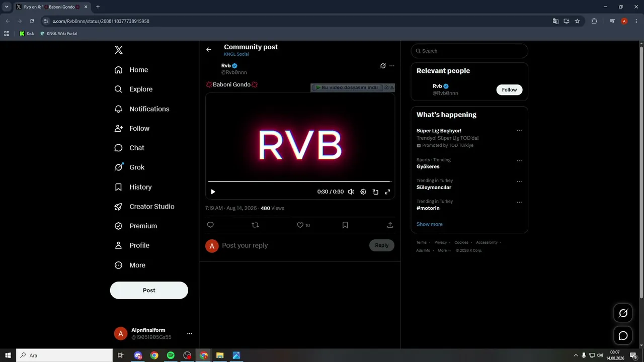This screenshot has width=644, height=362.
Task: Click the Translate page icon in address bar
Action: (x=555, y=21)
